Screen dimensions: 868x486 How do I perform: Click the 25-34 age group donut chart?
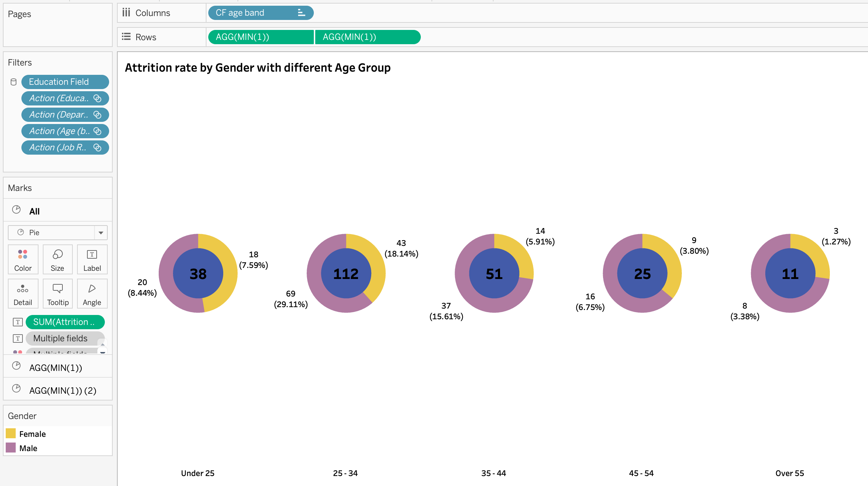[346, 273]
